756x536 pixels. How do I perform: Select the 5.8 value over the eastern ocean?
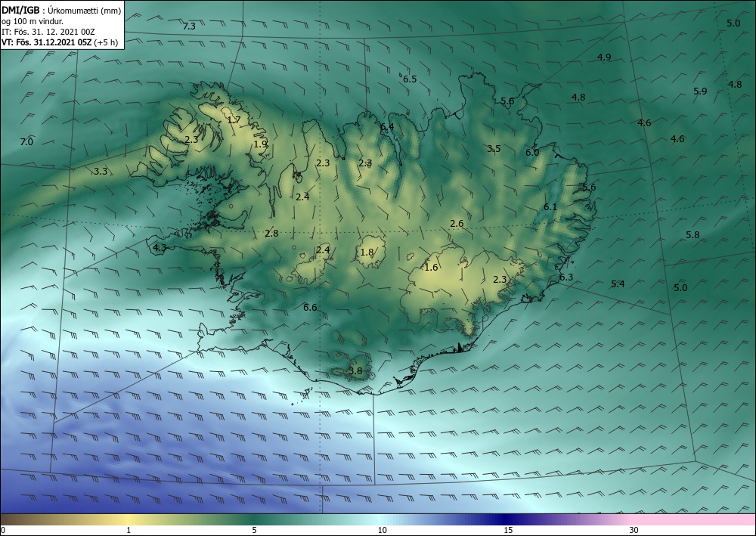click(692, 235)
